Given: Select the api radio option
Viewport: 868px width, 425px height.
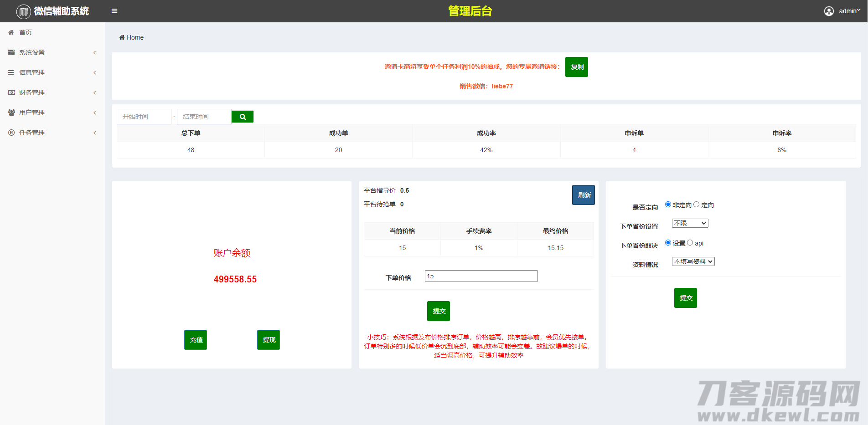Looking at the screenshot, I should coord(690,243).
